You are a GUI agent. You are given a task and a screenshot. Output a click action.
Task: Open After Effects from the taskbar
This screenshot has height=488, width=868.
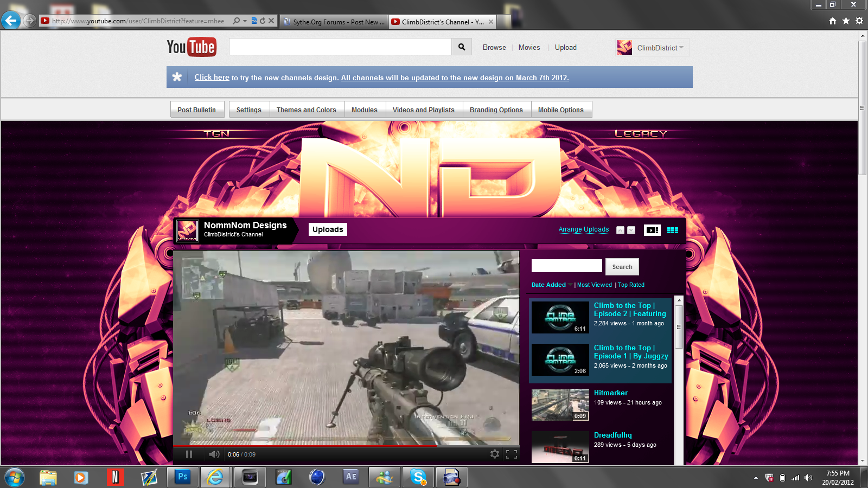click(x=351, y=477)
